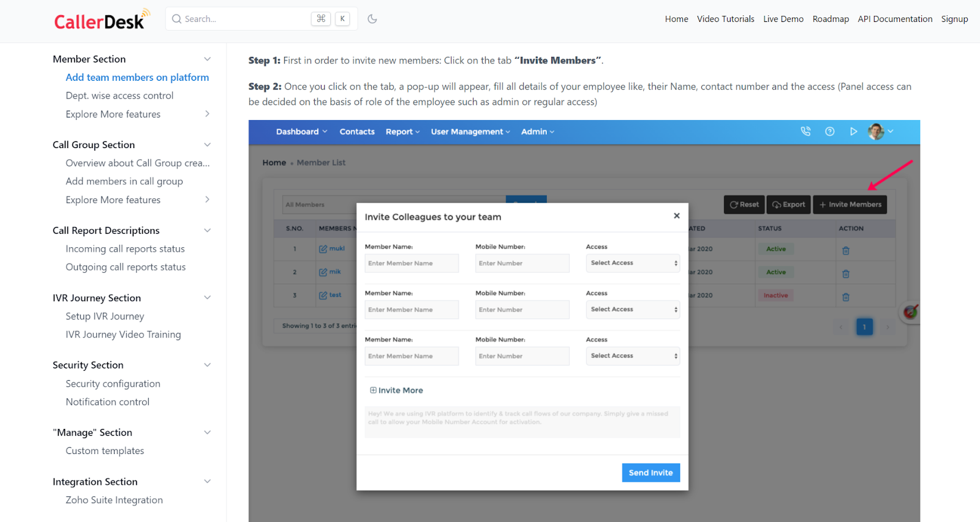Click the help question mark icon
Viewport: 980px width, 522px height.
tap(829, 132)
